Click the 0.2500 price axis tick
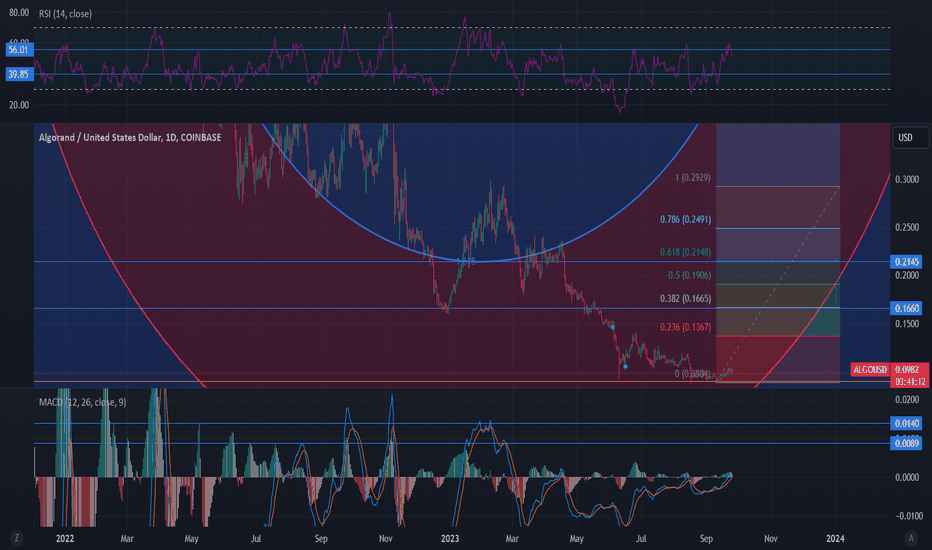932x550 pixels. [x=907, y=228]
